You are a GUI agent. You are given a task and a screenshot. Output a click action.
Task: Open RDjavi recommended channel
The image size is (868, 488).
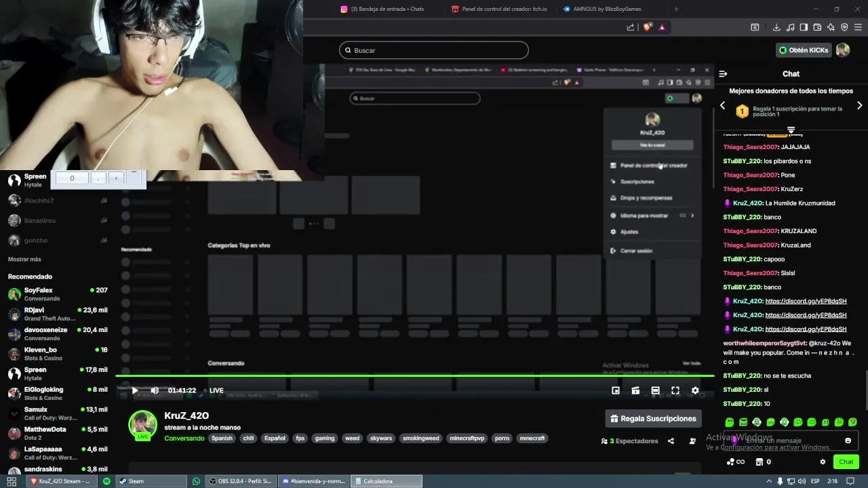[58, 314]
